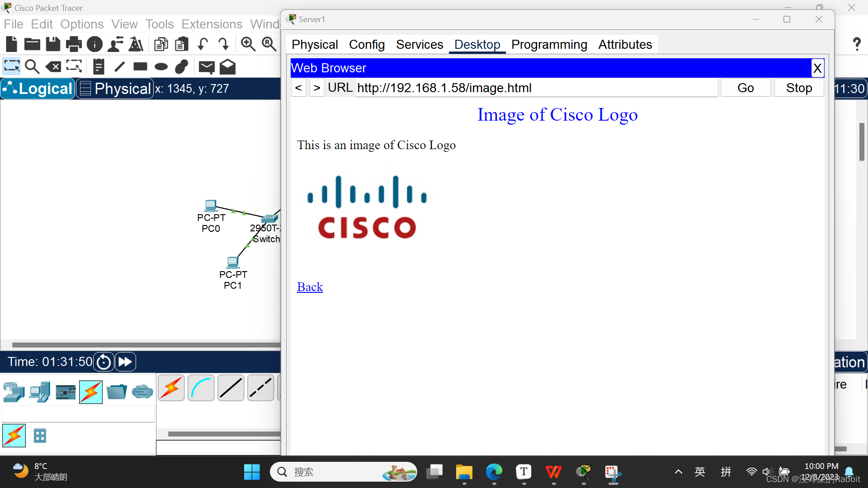Viewport: 868px width, 488px height.
Task: Open a file with the folder icon
Action: tap(32, 44)
